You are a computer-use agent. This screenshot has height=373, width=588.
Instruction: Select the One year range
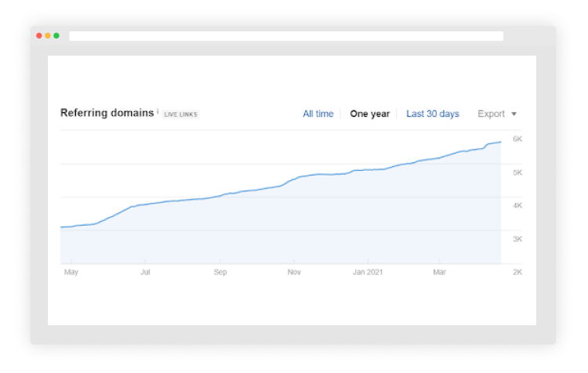click(369, 114)
